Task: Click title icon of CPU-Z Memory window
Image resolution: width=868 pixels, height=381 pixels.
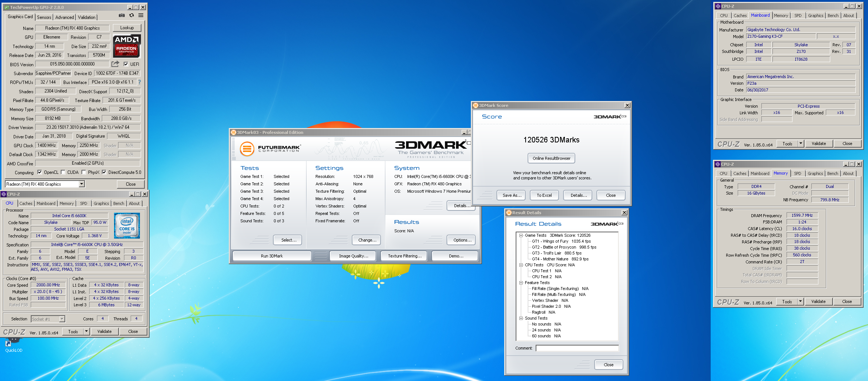Action: 718,164
